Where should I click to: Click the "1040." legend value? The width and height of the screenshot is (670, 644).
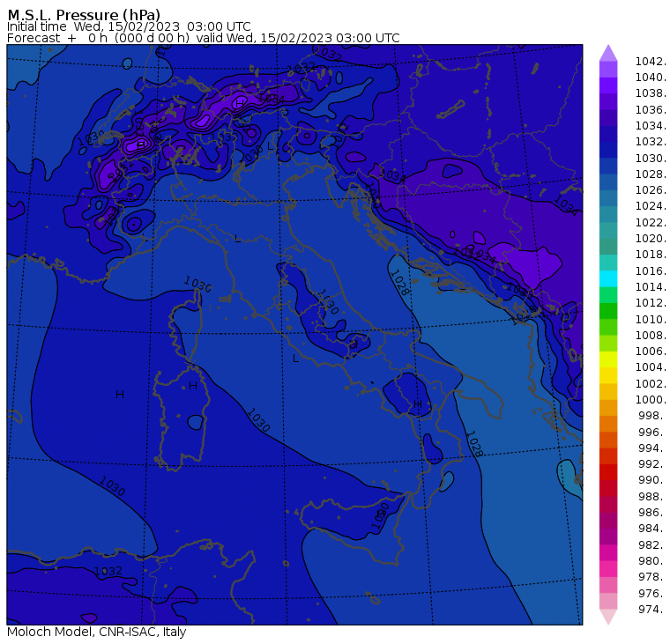tap(651, 78)
